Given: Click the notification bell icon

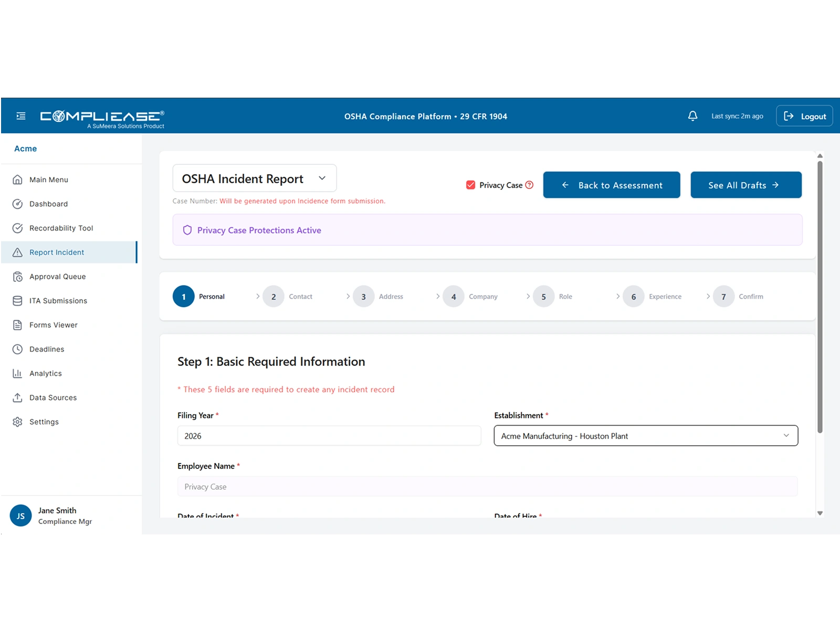Looking at the screenshot, I should pyautogui.click(x=692, y=115).
